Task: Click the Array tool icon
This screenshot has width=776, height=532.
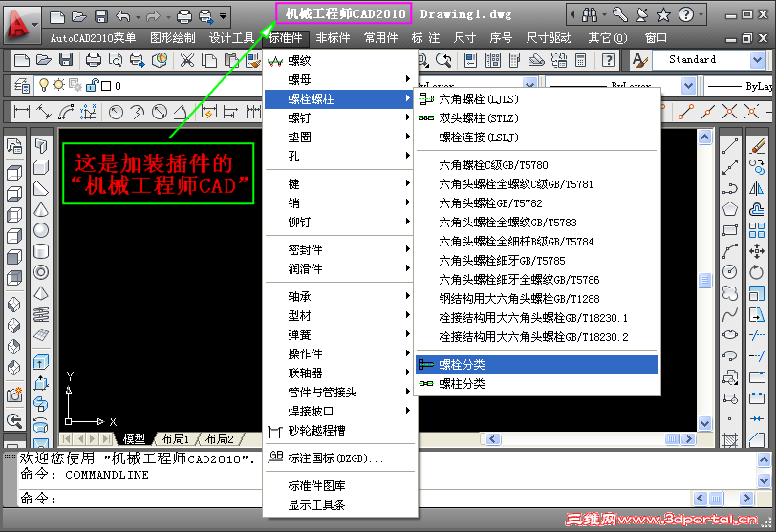Action: point(757,230)
